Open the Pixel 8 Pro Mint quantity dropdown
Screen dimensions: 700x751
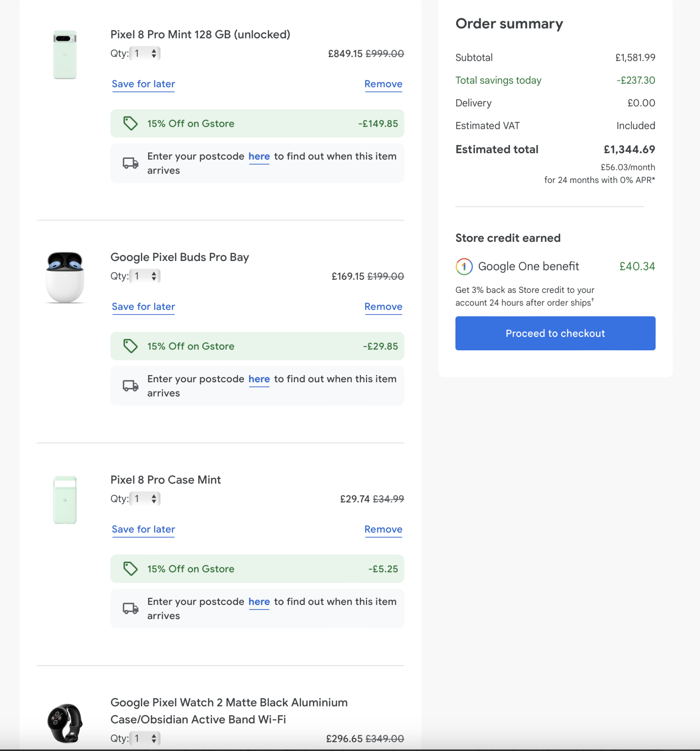pos(145,53)
